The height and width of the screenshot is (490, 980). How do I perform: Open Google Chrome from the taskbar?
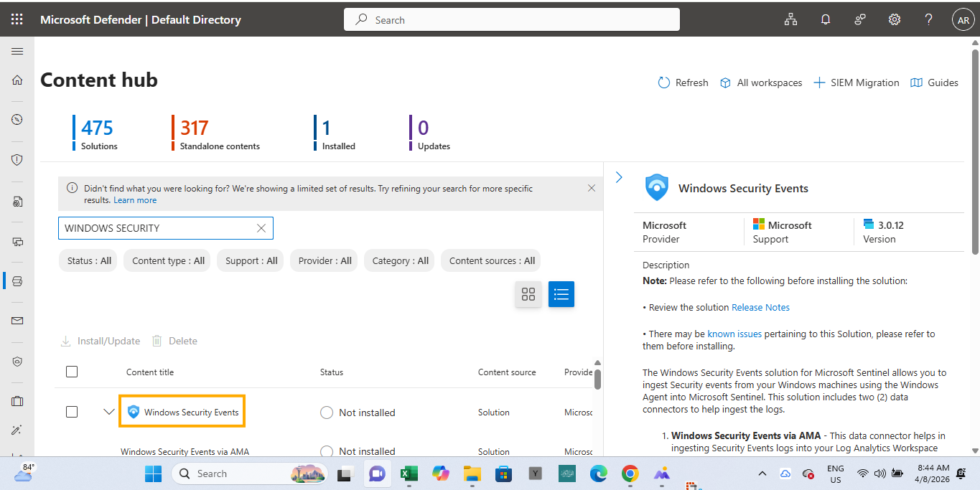pyautogui.click(x=630, y=473)
